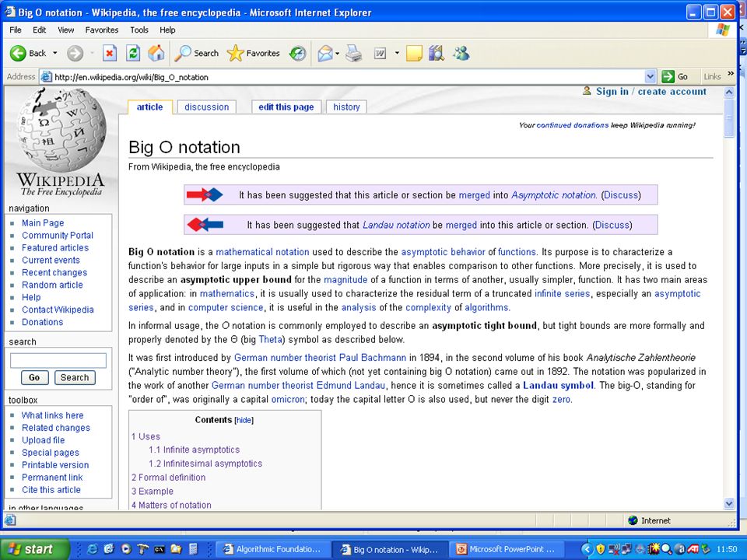The height and width of the screenshot is (560, 747).
Task: Open the What links here link
Action: pos(52,415)
